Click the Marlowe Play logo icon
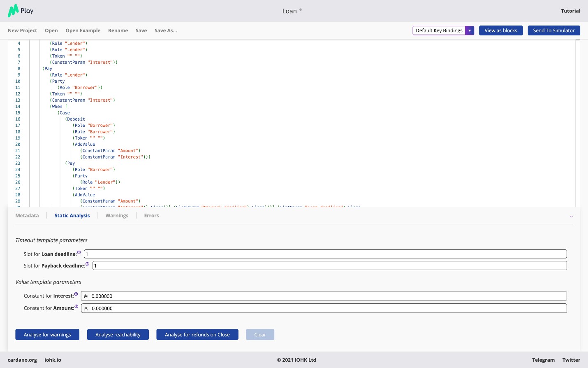The image size is (588, 368). pos(13,11)
